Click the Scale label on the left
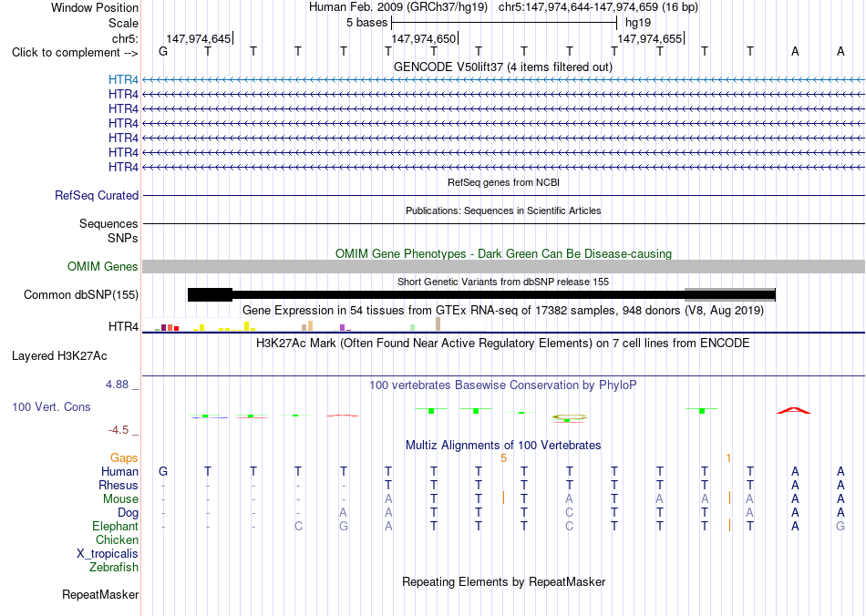 click(x=123, y=23)
